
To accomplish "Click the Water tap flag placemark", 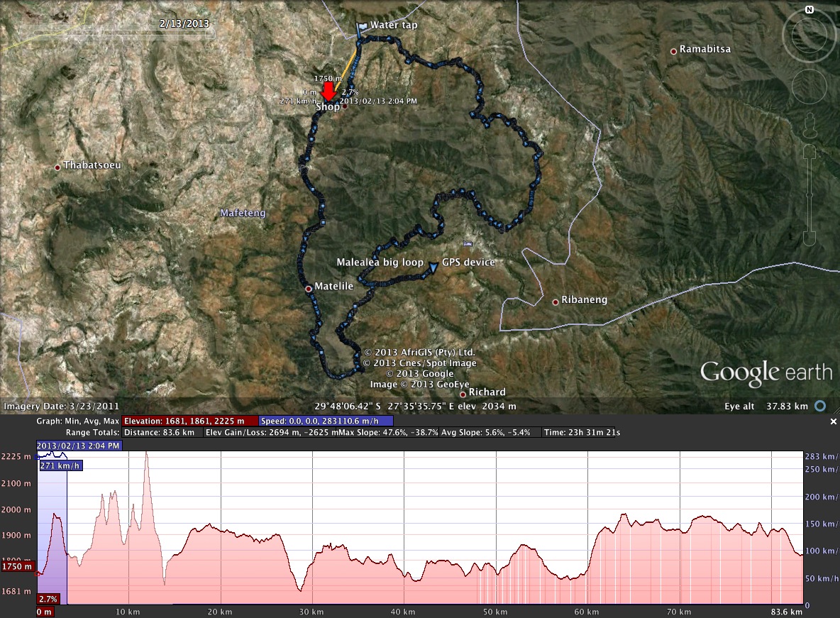I will tap(363, 27).
